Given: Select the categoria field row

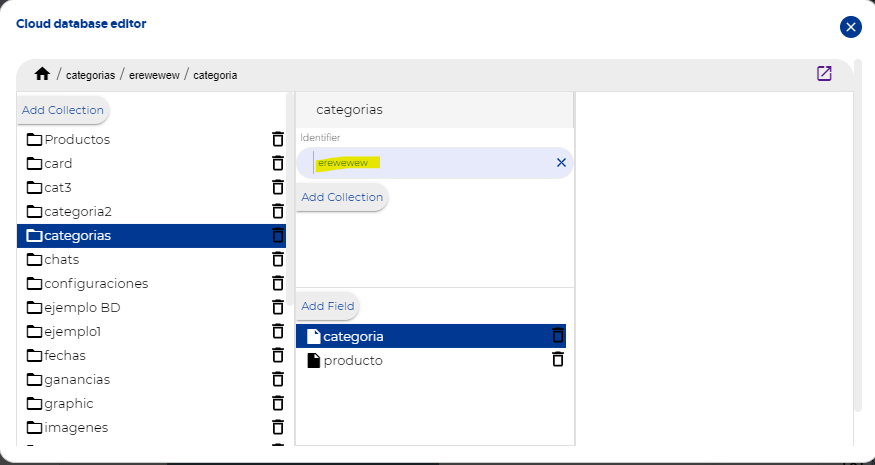Looking at the screenshot, I should 431,336.
